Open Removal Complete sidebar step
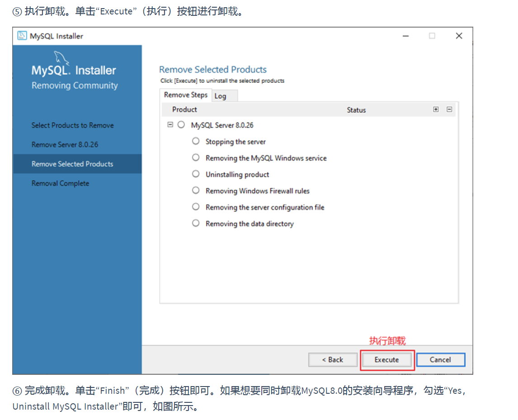The width and height of the screenshot is (518, 420). tap(60, 184)
